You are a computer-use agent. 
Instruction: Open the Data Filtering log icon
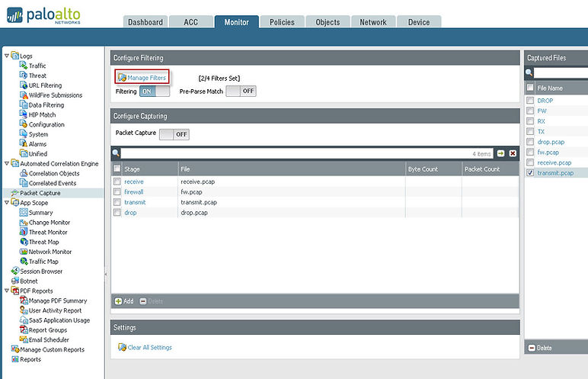[24, 104]
